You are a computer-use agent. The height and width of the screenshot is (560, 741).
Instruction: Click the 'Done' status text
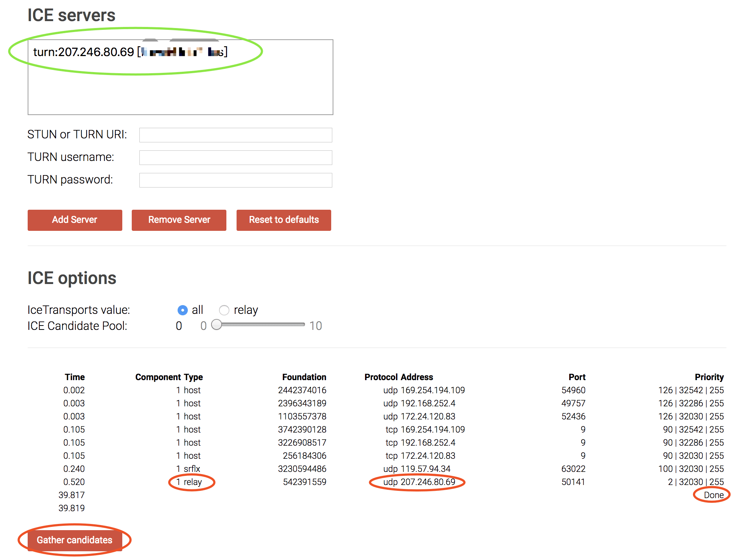[714, 495]
